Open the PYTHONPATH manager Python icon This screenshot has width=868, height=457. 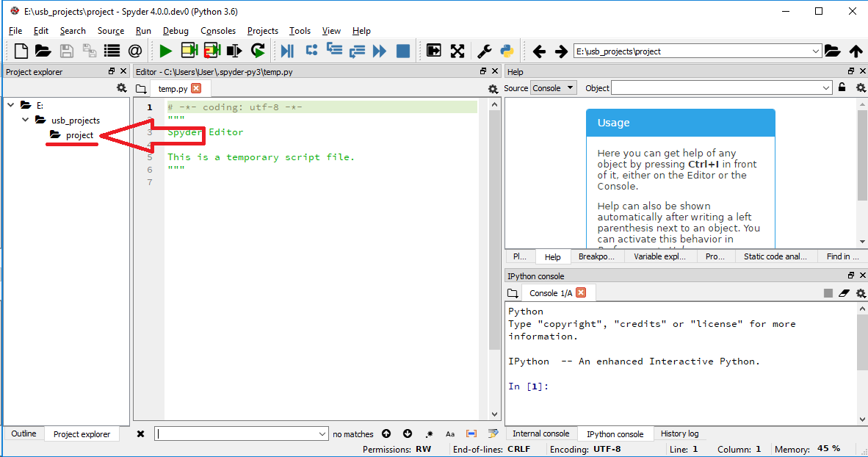coord(507,50)
